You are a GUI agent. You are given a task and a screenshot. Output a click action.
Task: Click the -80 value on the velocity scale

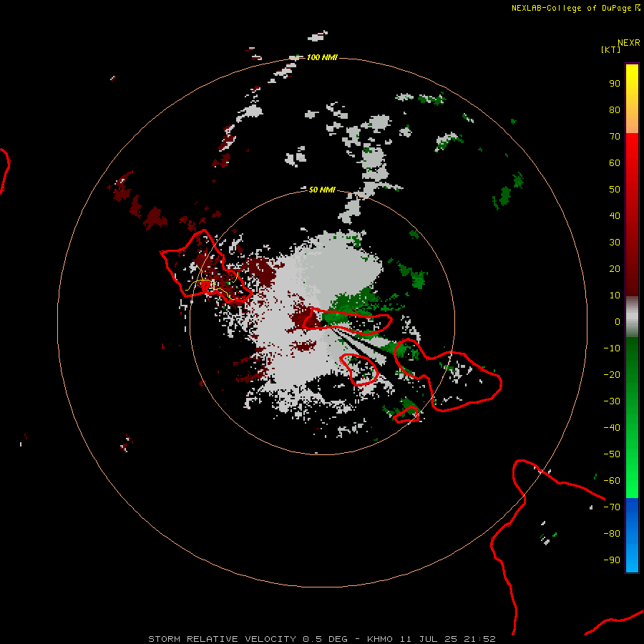coord(612,534)
